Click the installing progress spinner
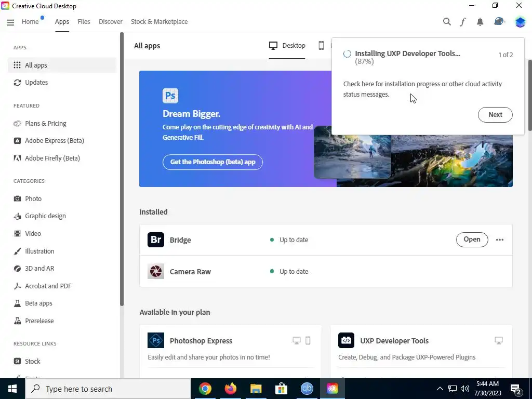This screenshot has height=399, width=532. (347, 54)
